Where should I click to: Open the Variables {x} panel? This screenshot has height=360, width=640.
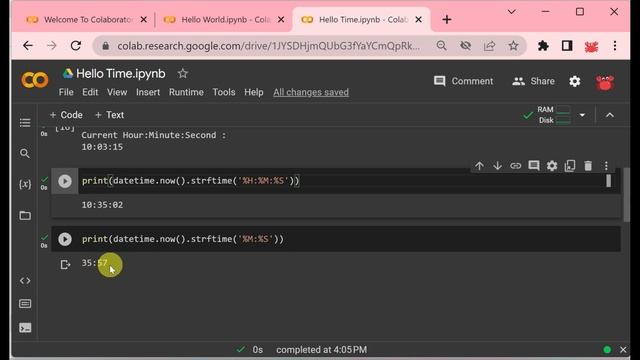[x=25, y=184]
